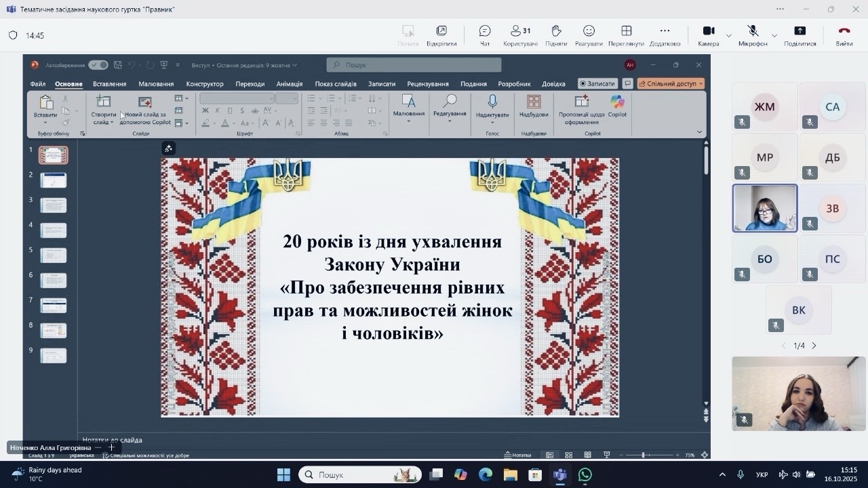Open the Анімація ribbon tab

click(290, 84)
